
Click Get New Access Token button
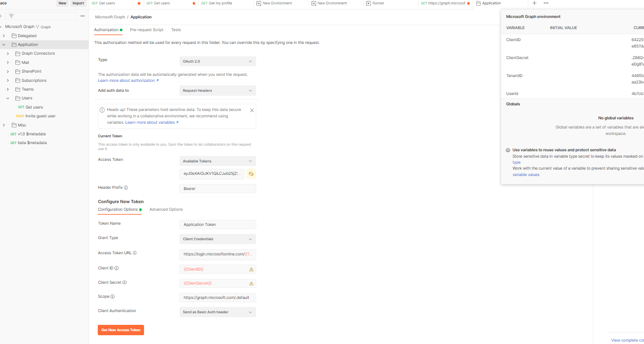[x=121, y=330]
